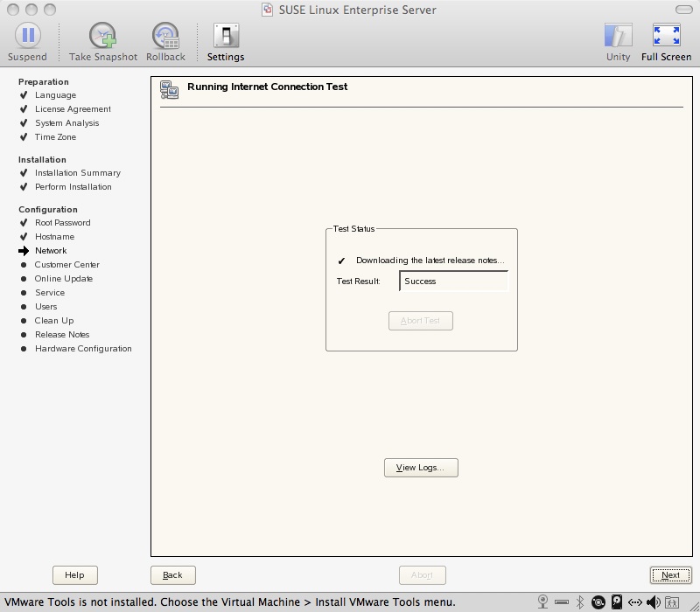Select License Agreement step
Screen dimensions: 700x612
(73, 108)
